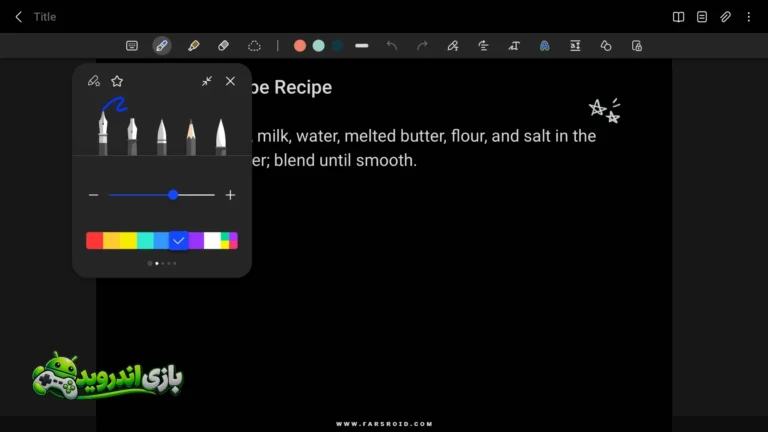768x432 pixels.
Task: Click the attach paperclip icon
Action: coord(725,17)
